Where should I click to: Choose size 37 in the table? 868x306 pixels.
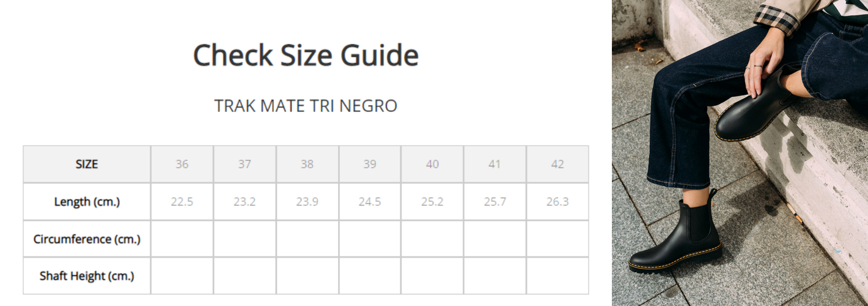(x=245, y=164)
